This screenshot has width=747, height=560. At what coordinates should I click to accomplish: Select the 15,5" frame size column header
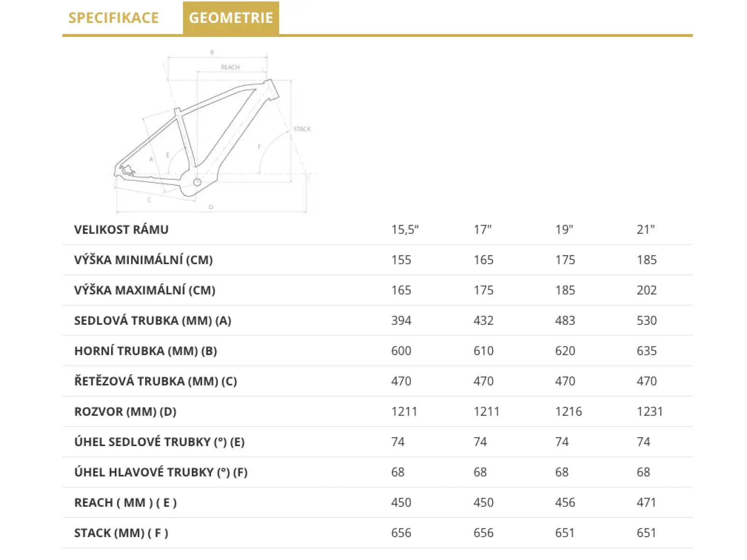[405, 230]
